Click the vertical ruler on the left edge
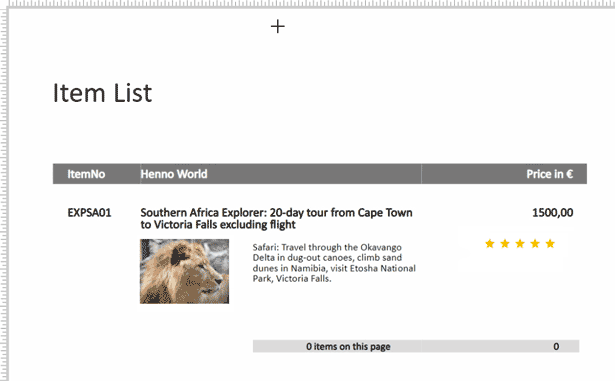The image size is (615, 381). [x=4, y=195]
